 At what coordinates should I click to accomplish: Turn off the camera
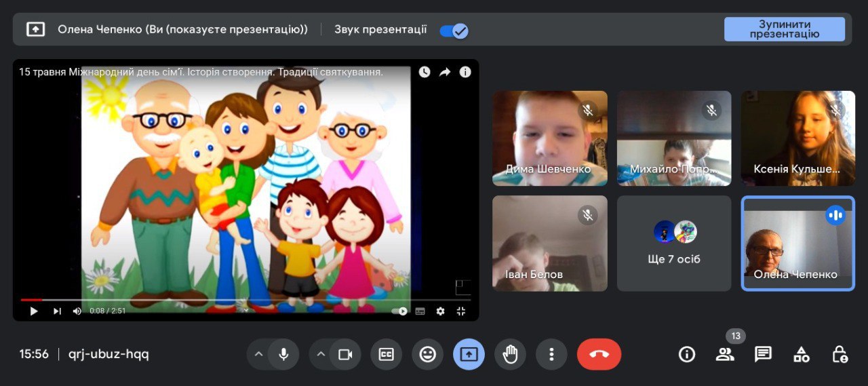[x=345, y=354]
